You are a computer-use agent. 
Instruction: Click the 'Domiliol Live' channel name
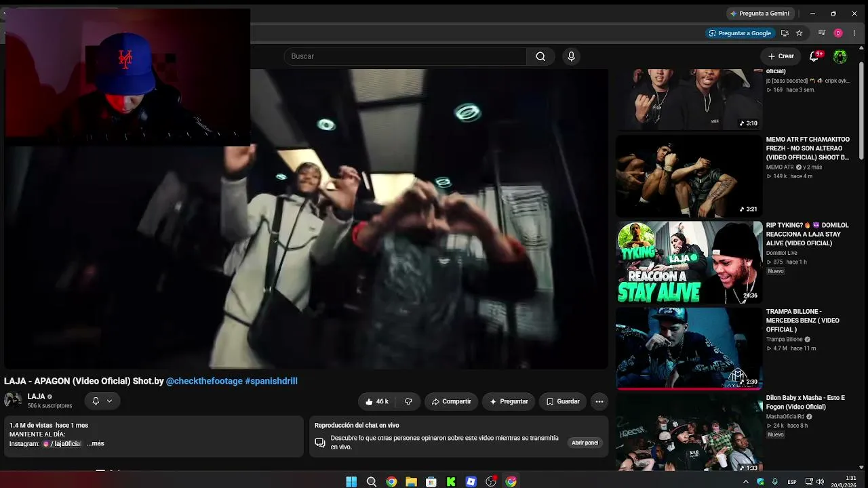782,253
